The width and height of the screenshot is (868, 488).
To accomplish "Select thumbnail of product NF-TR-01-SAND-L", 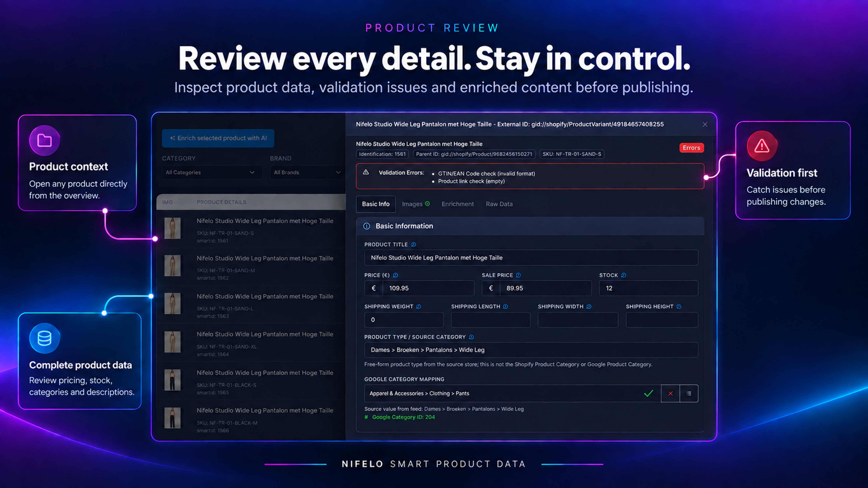I will [172, 303].
